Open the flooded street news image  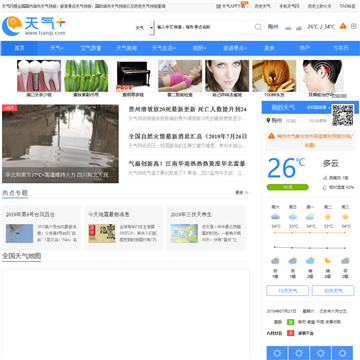coord(60,144)
